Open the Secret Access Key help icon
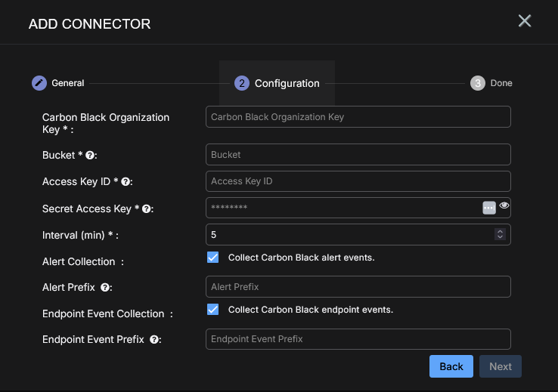Screen dimensions: 558x392 pos(146,208)
